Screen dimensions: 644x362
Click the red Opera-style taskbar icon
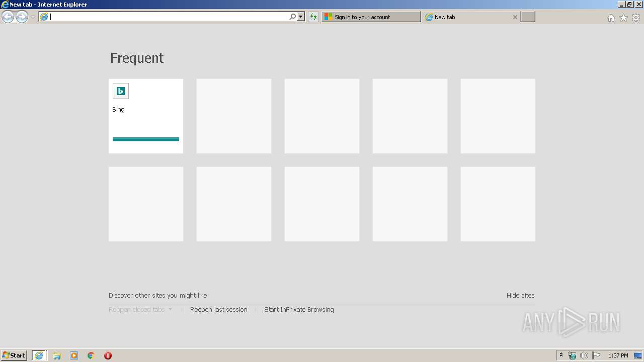click(108, 355)
